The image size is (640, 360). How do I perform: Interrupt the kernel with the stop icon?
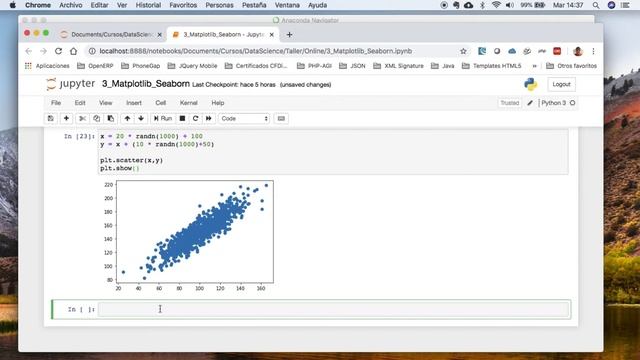(182, 118)
